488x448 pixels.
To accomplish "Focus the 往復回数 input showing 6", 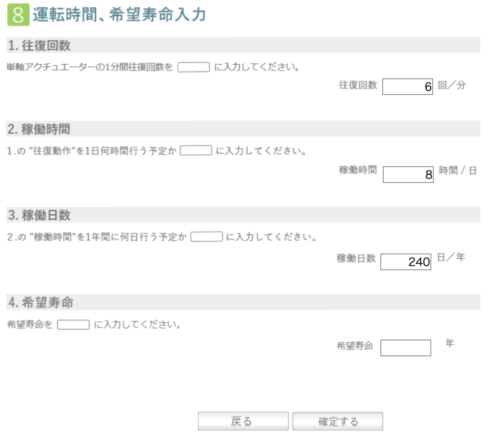I will (407, 87).
